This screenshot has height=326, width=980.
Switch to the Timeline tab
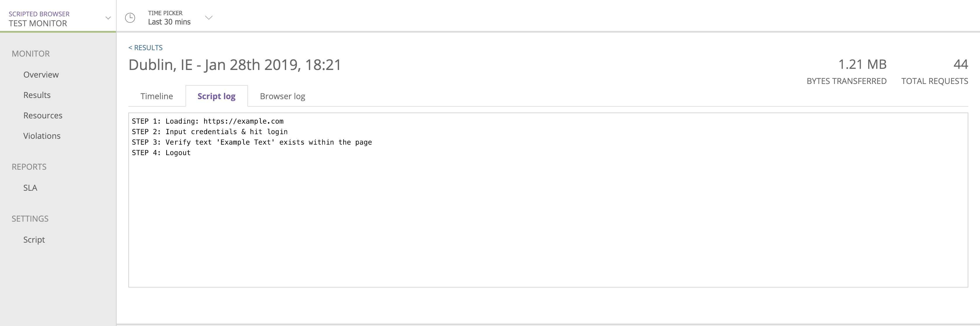click(157, 96)
